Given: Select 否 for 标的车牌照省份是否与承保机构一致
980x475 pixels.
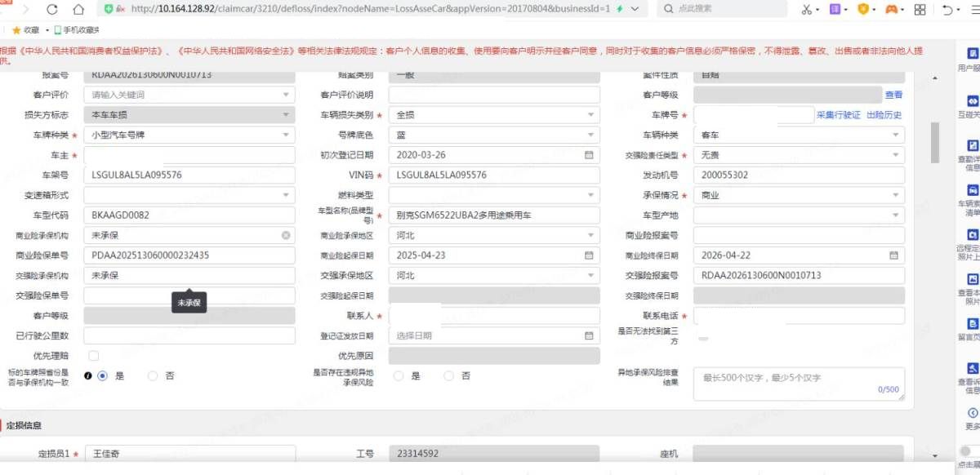Looking at the screenshot, I should point(153,376).
